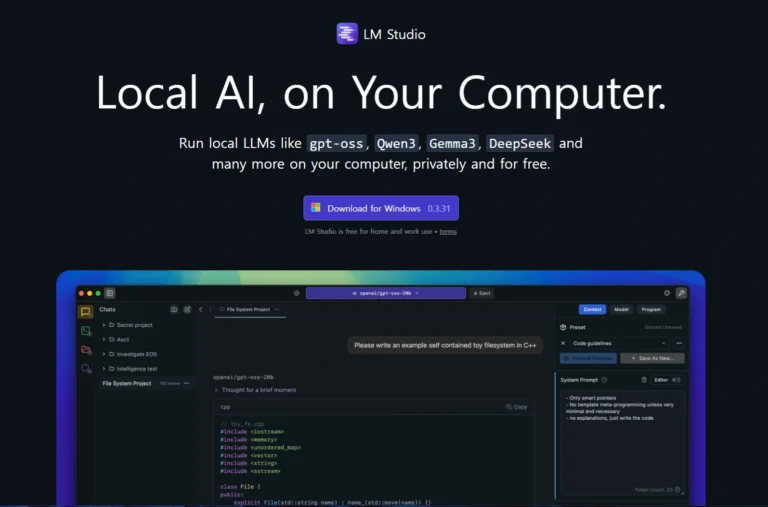Screen dimensions: 768x507
Task: Click the Commit Changes button
Action: tap(588, 359)
